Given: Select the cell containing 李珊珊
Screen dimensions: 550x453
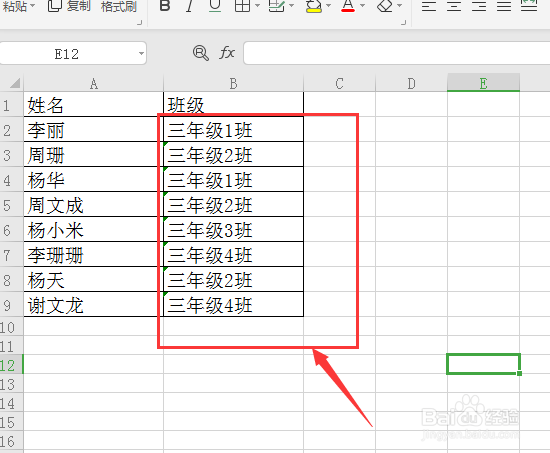Looking at the screenshot, I should (94, 255).
